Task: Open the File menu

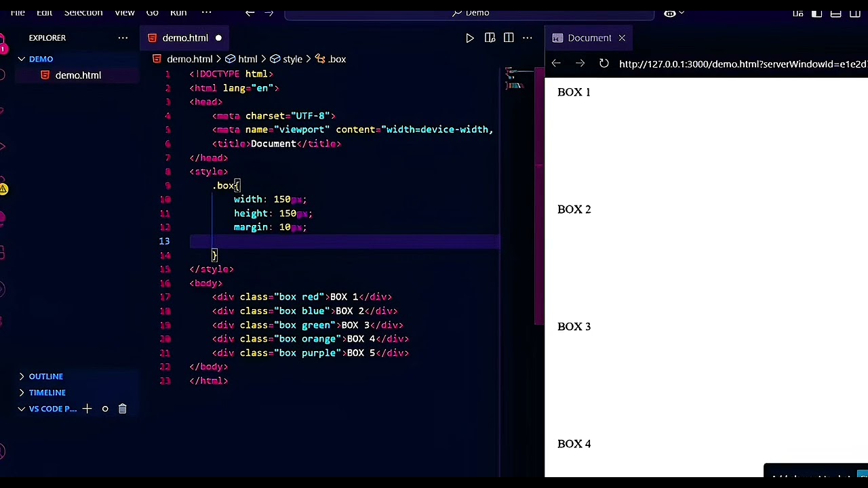Action: coord(18,12)
